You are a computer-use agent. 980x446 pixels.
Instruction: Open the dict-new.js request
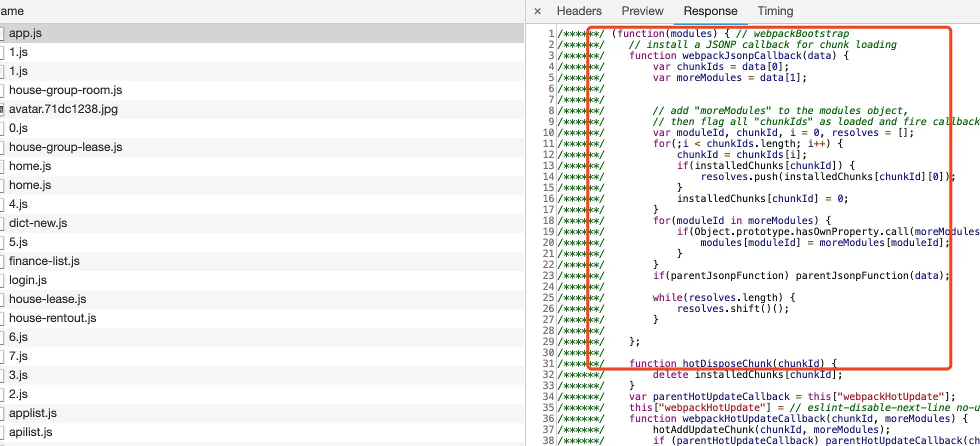coord(262,223)
